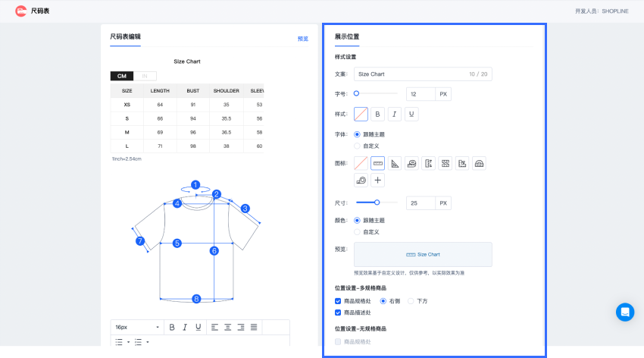Switch to the IN unit tab
The width and height of the screenshot is (644, 358).
click(145, 76)
